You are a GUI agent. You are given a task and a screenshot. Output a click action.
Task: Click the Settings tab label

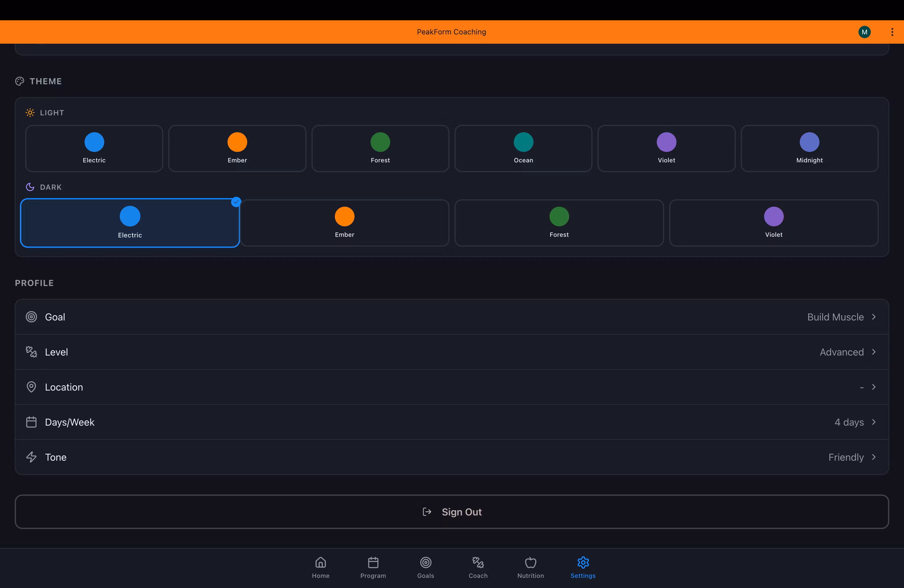tap(583, 575)
